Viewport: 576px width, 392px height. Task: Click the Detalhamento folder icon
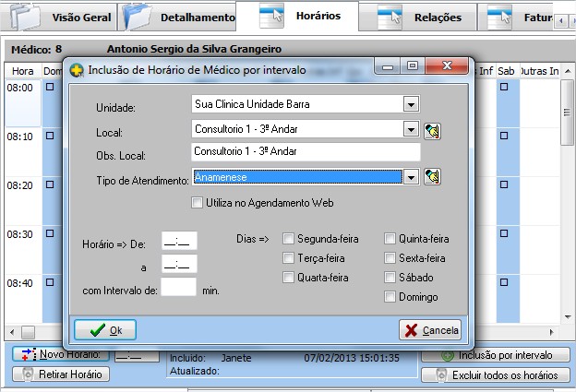[x=137, y=17]
